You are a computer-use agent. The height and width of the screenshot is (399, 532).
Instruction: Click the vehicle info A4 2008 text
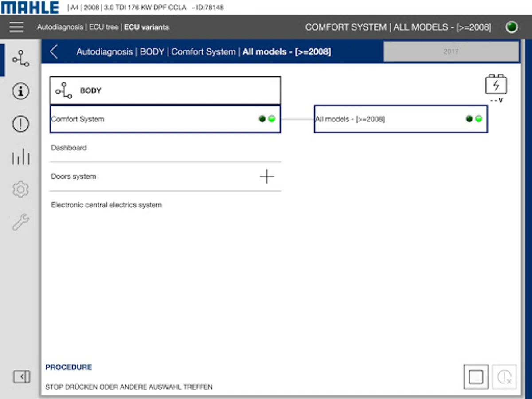click(147, 8)
